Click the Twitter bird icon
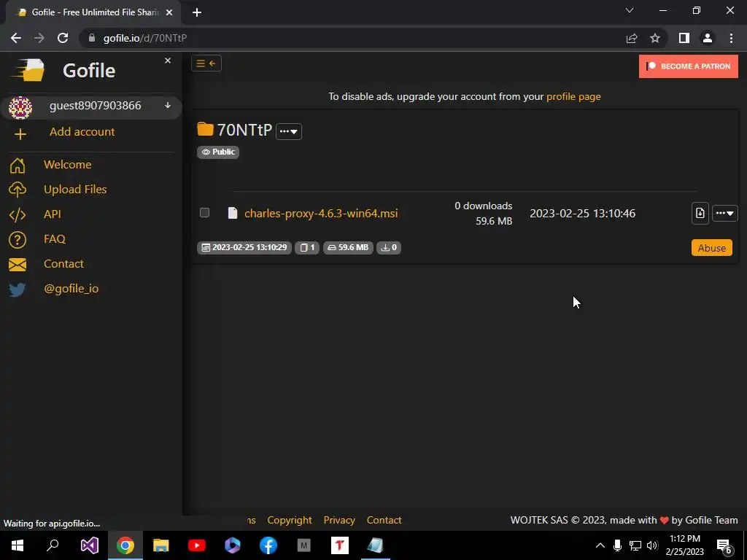Screen dimensions: 747x560 pos(18,289)
